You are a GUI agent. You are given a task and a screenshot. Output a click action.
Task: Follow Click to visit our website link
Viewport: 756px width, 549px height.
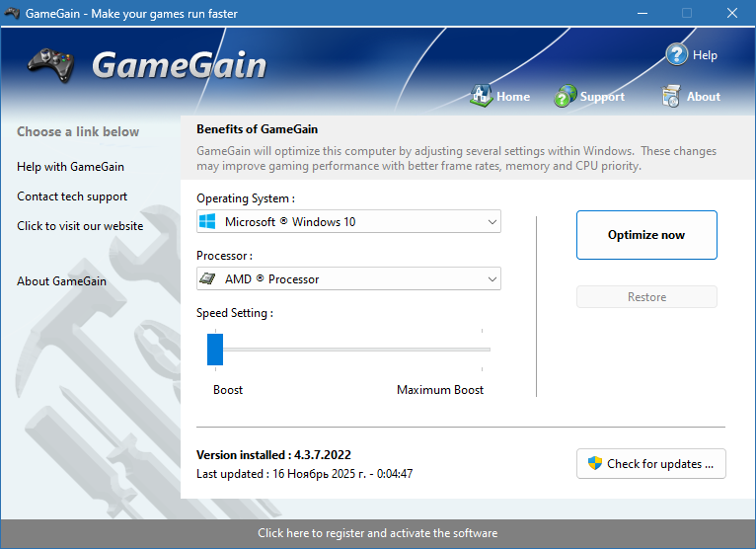[x=80, y=226]
